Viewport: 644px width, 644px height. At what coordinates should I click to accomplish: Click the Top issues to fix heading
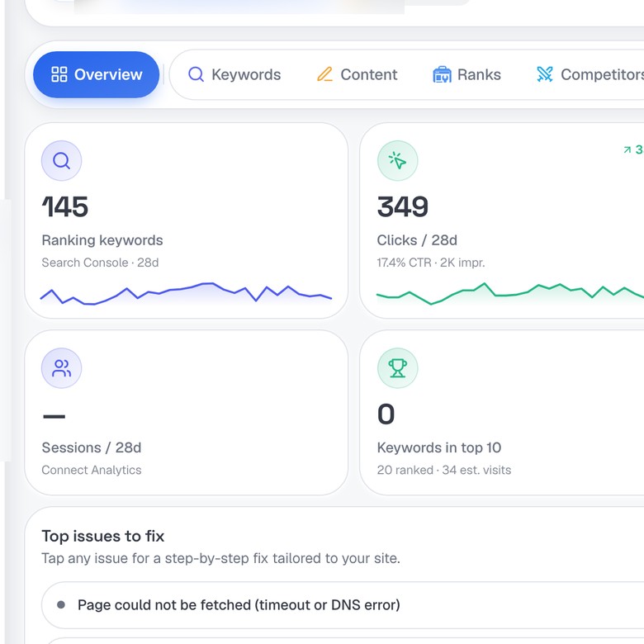103,536
